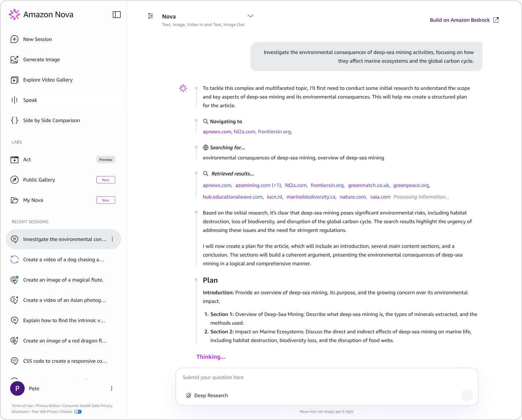Viewport: 522px width, 420px height.
Task: Open the Speak menu item
Action: (x=63, y=100)
